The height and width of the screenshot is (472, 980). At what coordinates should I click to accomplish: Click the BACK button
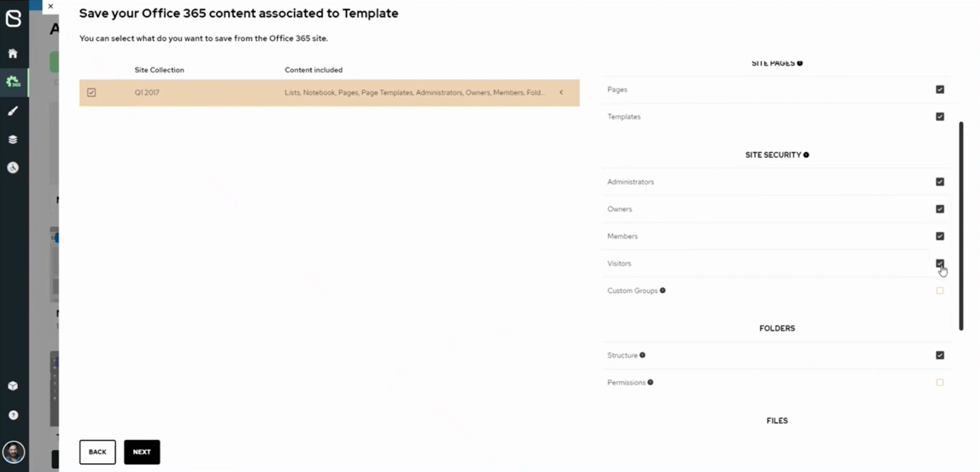[x=98, y=452]
